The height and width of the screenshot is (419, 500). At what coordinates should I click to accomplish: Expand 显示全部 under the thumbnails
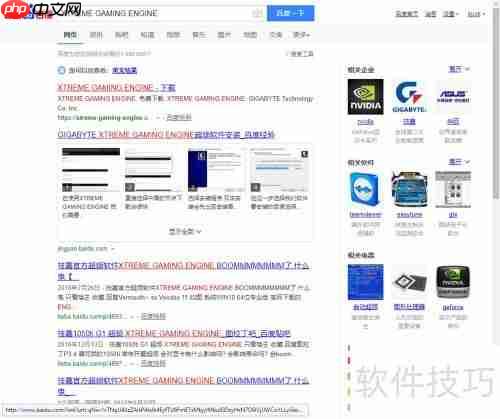tap(185, 231)
